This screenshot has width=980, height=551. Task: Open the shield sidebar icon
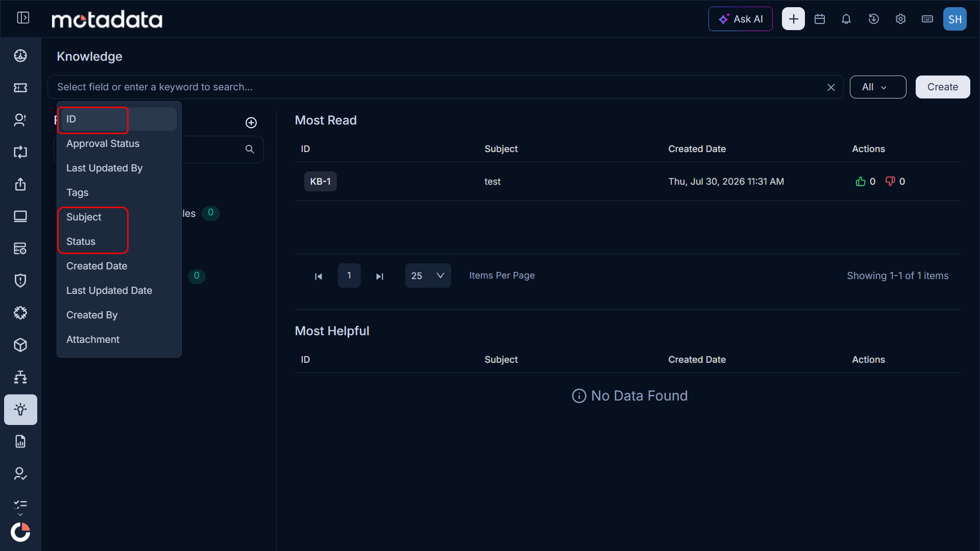pyautogui.click(x=20, y=281)
